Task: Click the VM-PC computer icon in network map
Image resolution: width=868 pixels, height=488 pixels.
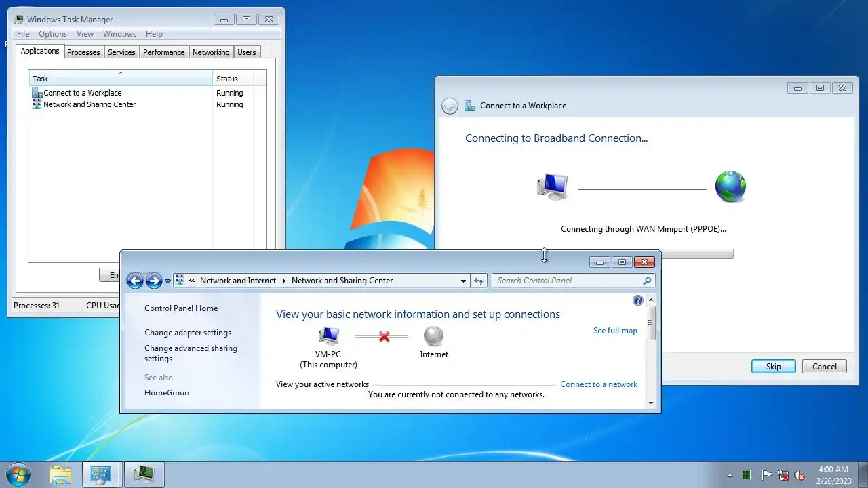Action: 328,335
